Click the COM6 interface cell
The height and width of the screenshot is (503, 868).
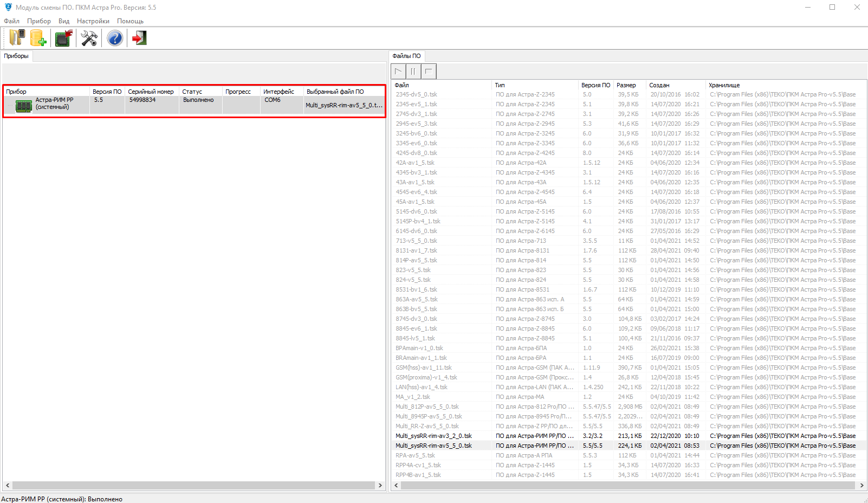[273, 100]
